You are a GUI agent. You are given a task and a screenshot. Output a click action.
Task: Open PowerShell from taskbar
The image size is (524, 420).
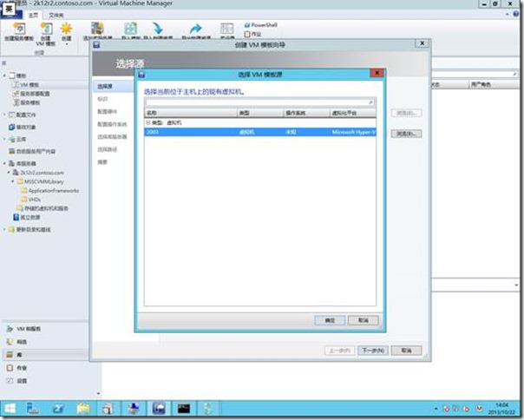[58, 409]
